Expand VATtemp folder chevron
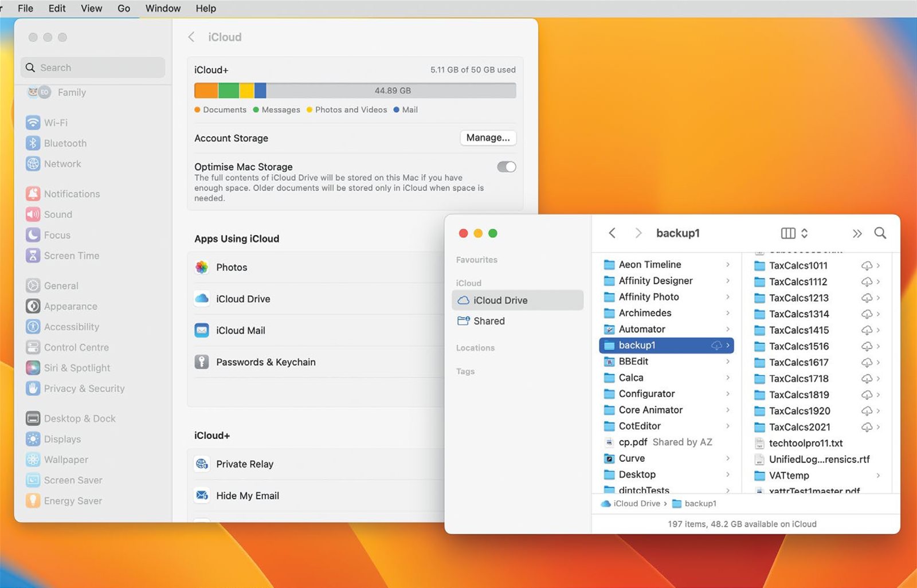917x588 pixels. coord(878,475)
